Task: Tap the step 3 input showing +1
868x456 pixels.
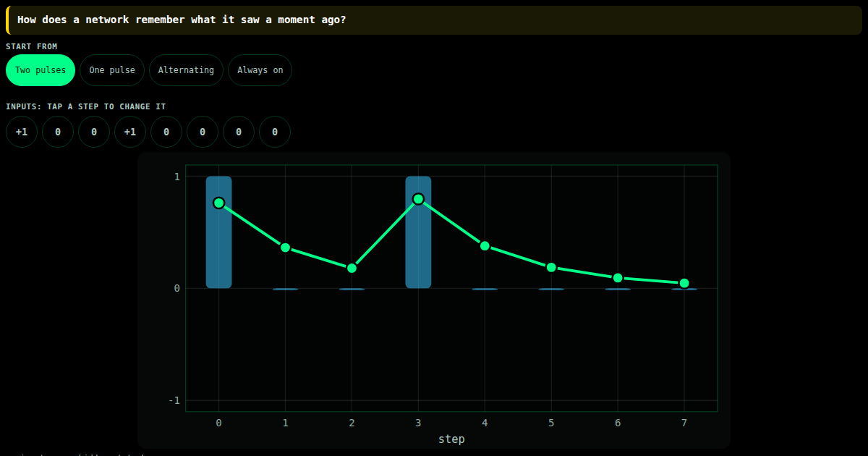Action: coord(130,132)
